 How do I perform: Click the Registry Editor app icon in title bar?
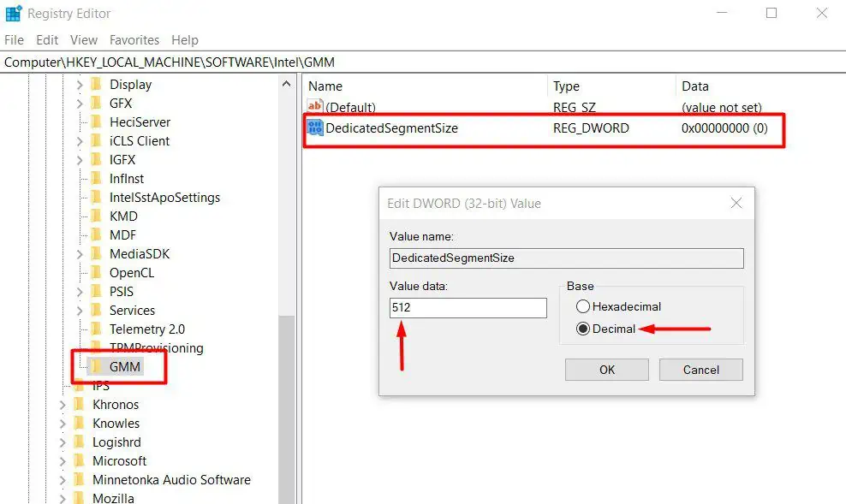click(13, 13)
